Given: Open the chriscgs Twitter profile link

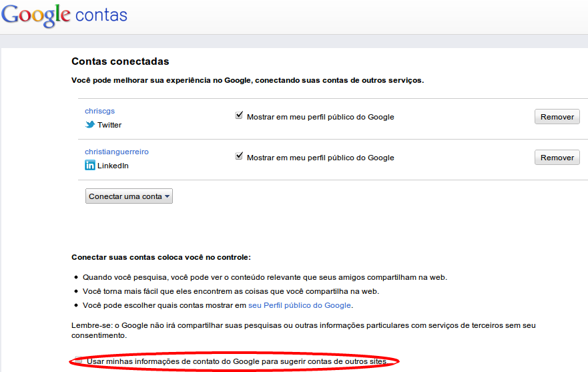Looking at the screenshot, I should tap(99, 111).
